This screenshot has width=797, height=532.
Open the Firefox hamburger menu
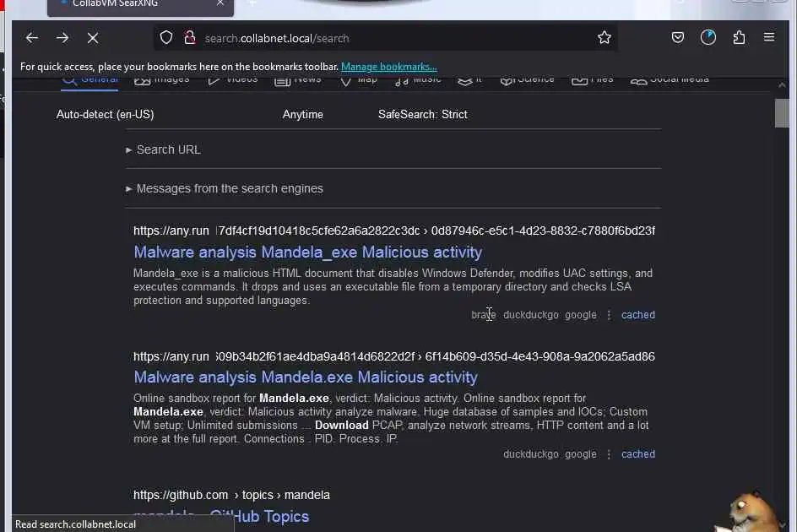(769, 37)
